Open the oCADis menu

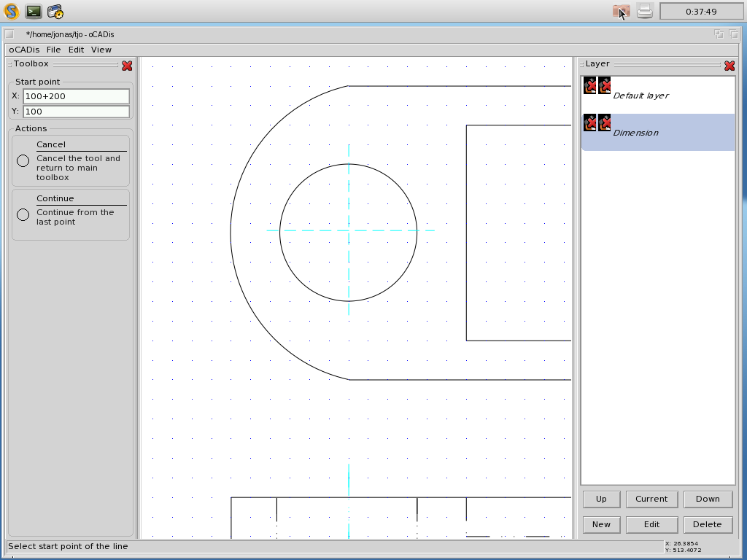[24, 50]
